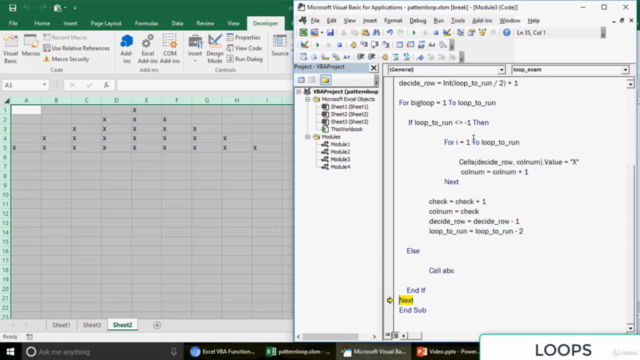Switch to Sheet1 tab
This screenshot has width=640, height=360.
click(61, 325)
